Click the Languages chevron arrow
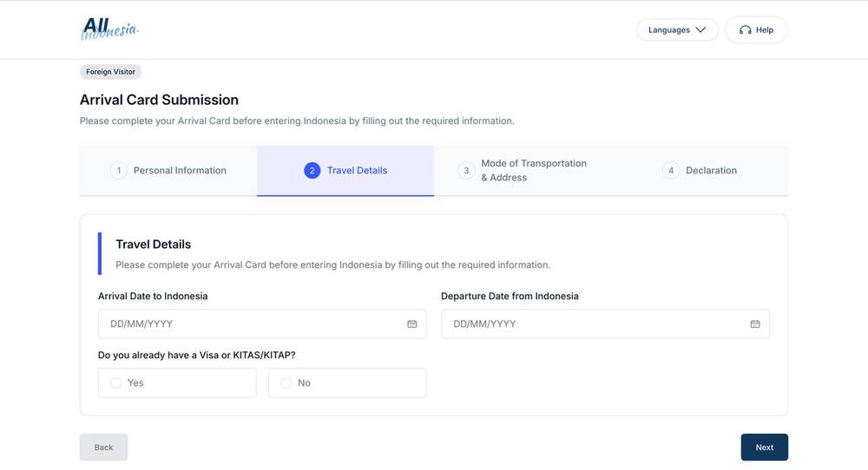 coord(700,30)
